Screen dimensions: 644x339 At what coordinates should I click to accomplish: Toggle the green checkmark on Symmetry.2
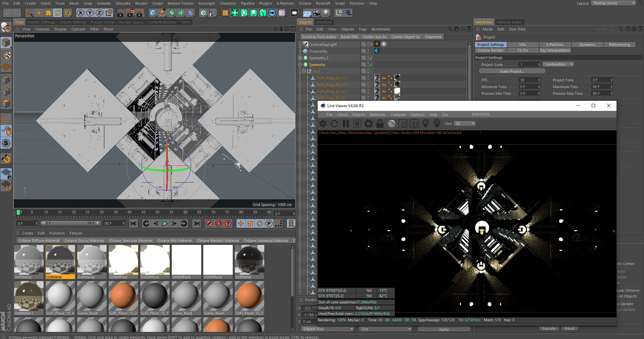371,58
